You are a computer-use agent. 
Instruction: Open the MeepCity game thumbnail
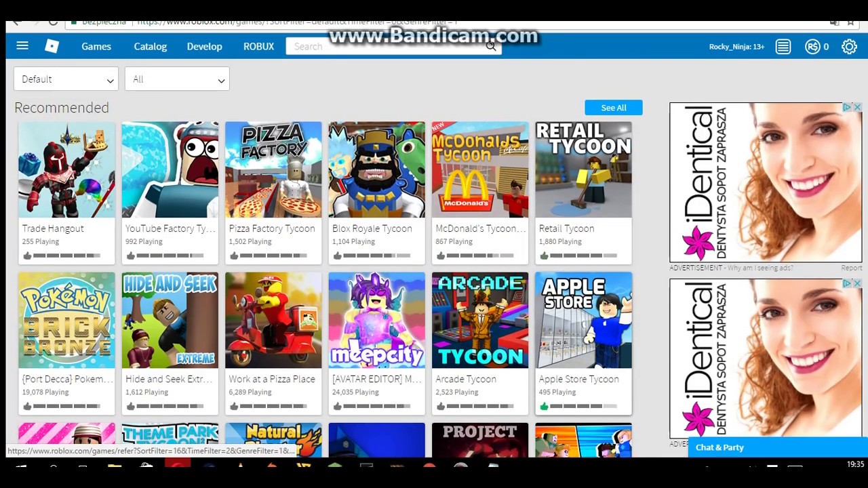coord(377,320)
